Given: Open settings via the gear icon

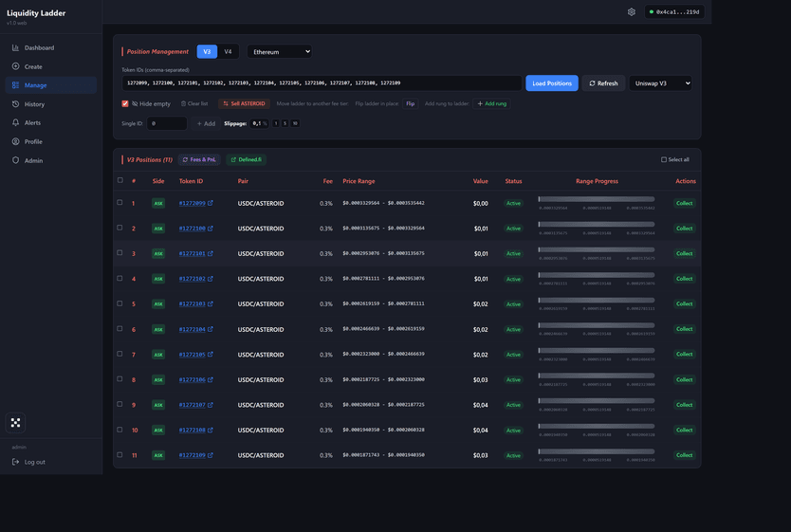Looking at the screenshot, I should (x=631, y=11).
